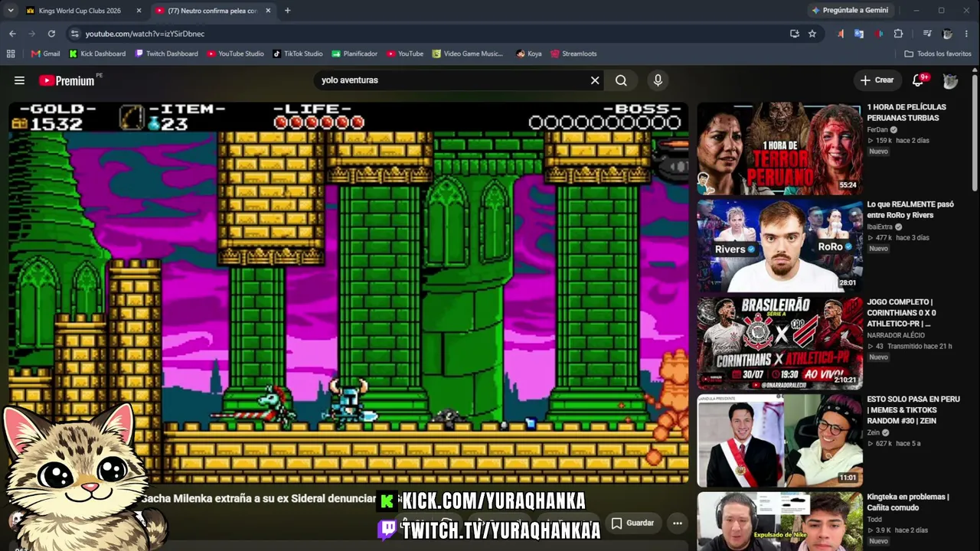The width and height of the screenshot is (980, 551).
Task: Open the YouTube guide hamburger menu
Action: [19, 80]
